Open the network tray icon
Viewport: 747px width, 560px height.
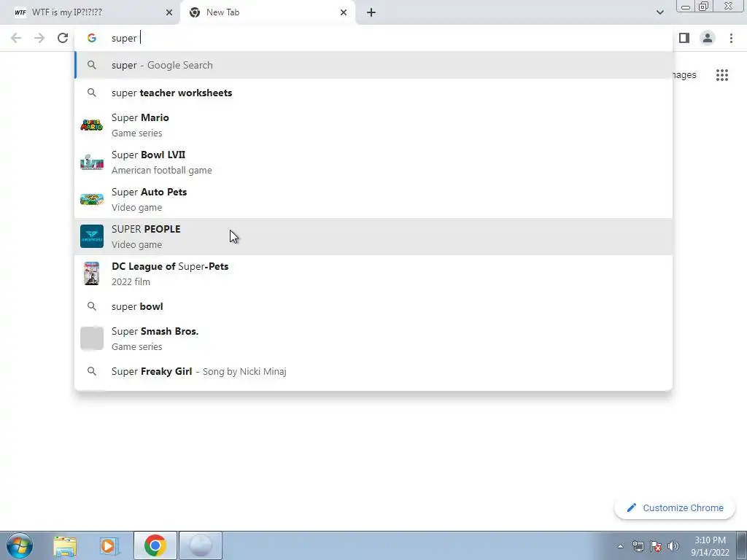(638, 546)
